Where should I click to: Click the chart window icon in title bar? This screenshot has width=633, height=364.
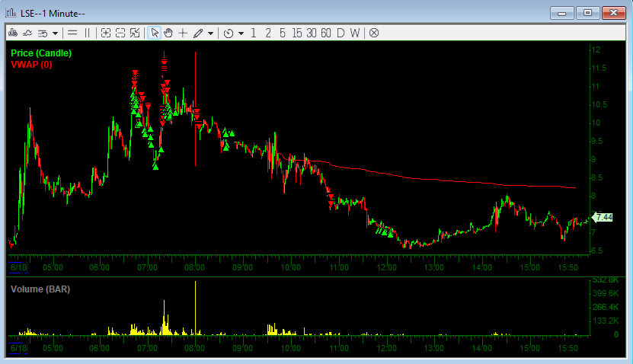pos(11,13)
